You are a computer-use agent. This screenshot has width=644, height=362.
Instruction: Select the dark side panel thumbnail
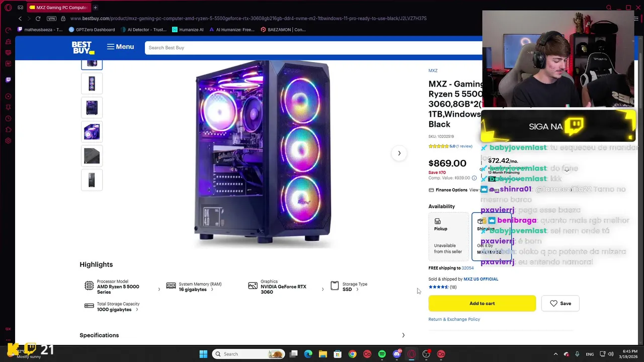(x=92, y=156)
